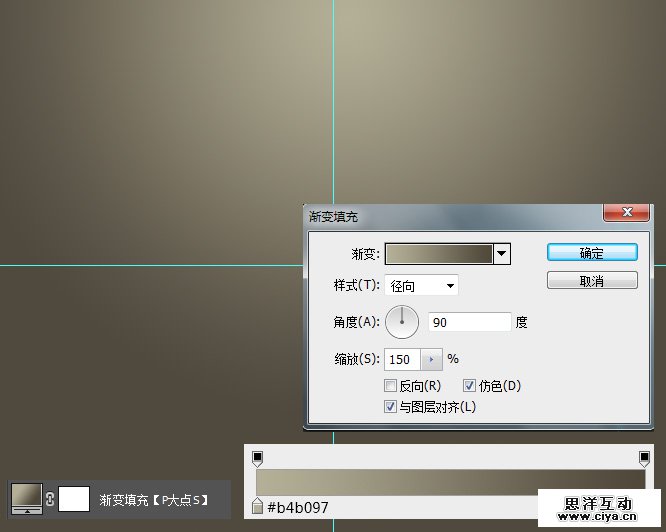This screenshot has width=666, height=532.
Task: Click the gradient fill layer thumbnail
Action: click(26, 498)
